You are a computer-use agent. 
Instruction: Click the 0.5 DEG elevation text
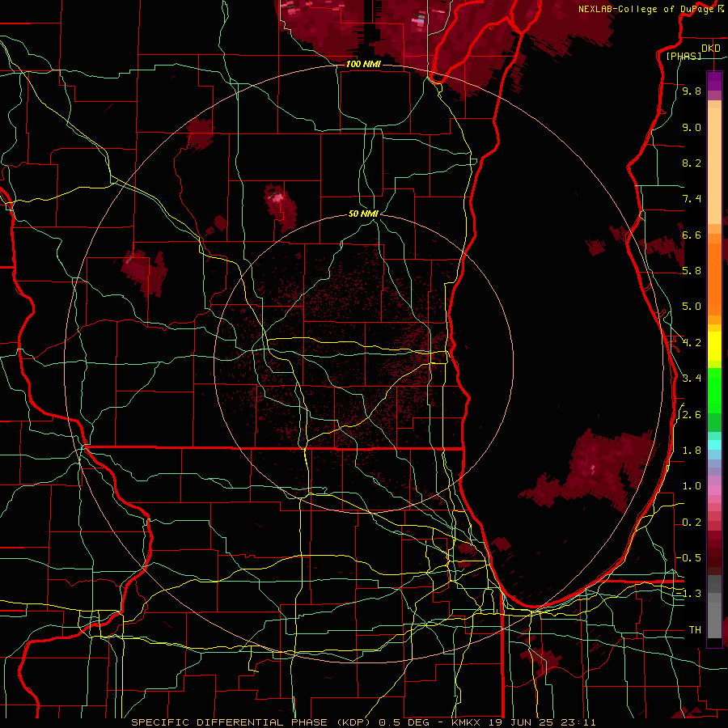pyautogui.click(x=403, y=722)
